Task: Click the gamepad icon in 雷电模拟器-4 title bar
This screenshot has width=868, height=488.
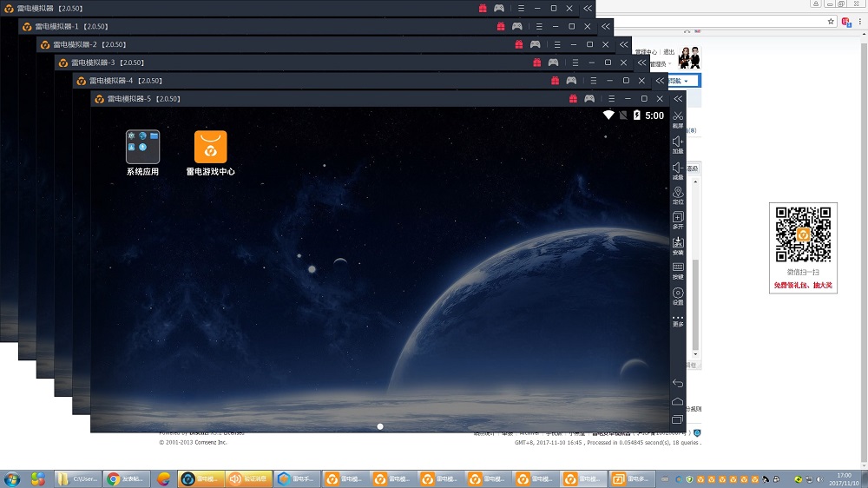Action: pos(571,80)
